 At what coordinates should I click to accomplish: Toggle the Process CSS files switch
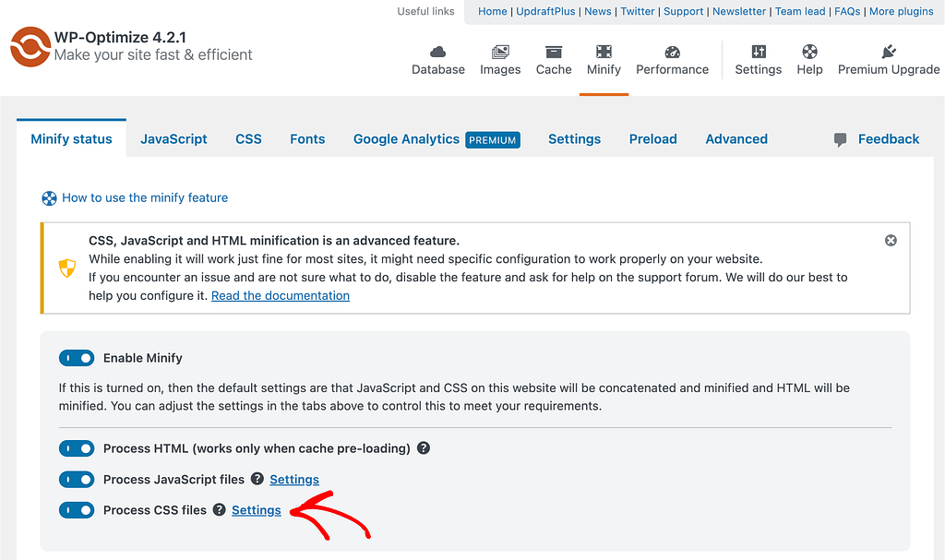coord(77,510)
